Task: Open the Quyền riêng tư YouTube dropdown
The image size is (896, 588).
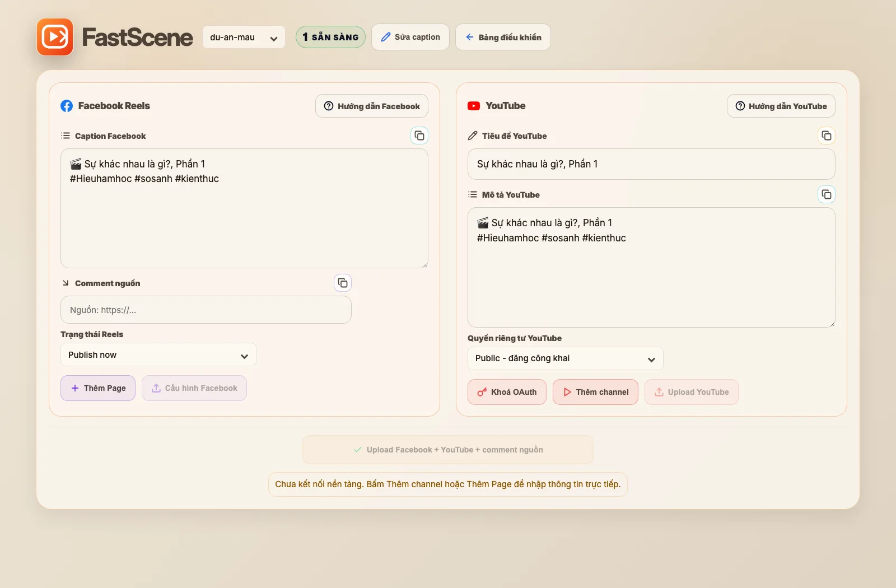Action: tap(566, 358)
